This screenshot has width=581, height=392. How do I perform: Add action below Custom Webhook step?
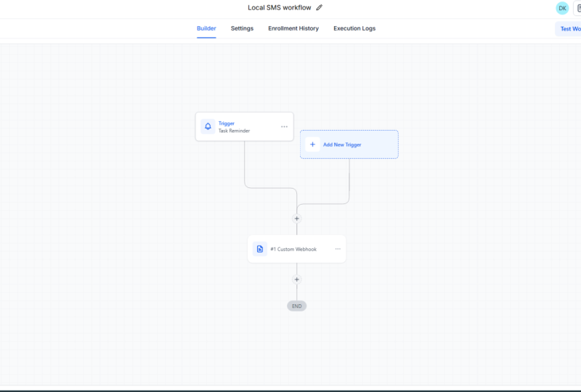[297, 279]
